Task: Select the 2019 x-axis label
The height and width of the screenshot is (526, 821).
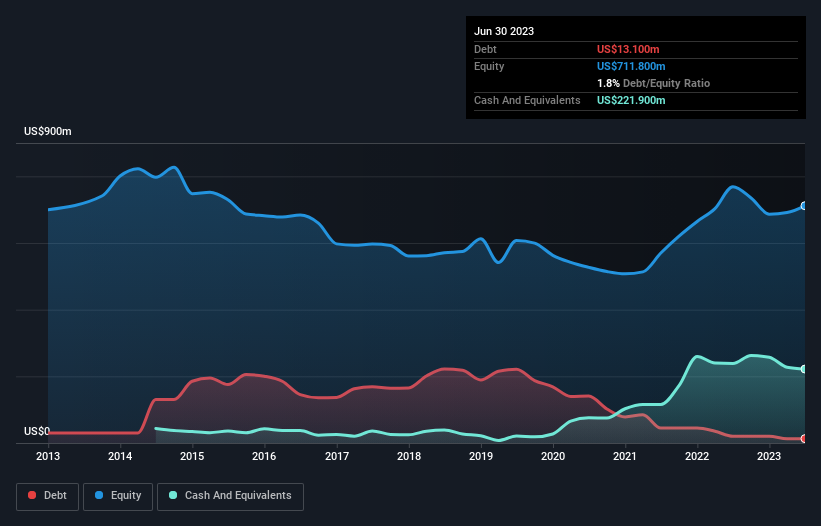Action: pyautogui.click(x=481, y=456)
